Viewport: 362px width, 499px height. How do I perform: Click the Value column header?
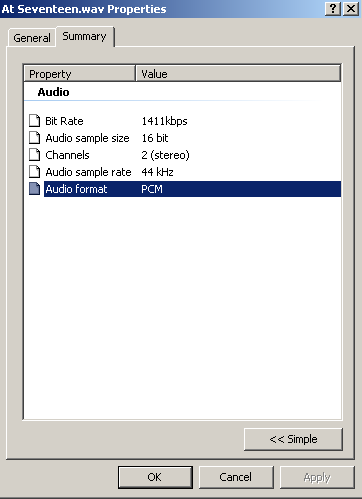point(238,73)
